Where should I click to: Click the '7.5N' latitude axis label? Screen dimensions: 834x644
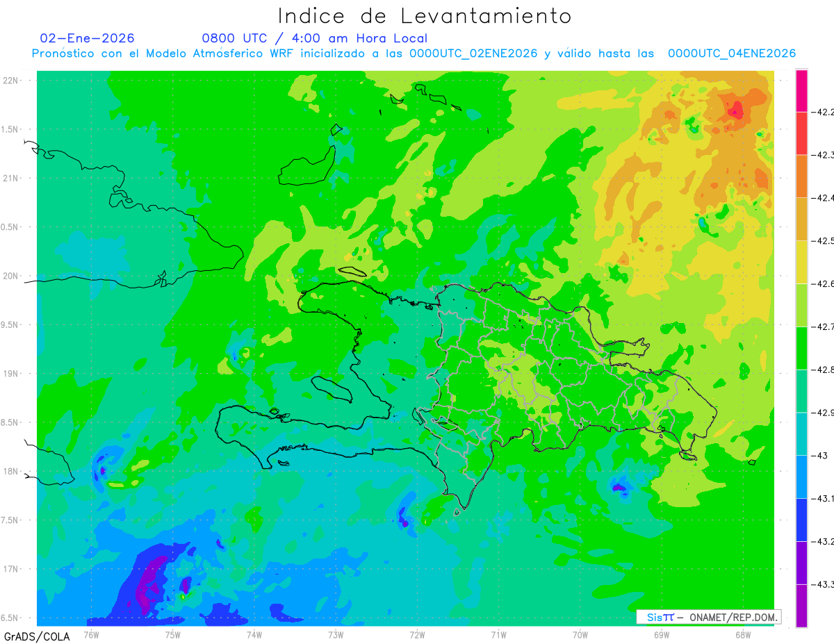click(x=10, y=520)
